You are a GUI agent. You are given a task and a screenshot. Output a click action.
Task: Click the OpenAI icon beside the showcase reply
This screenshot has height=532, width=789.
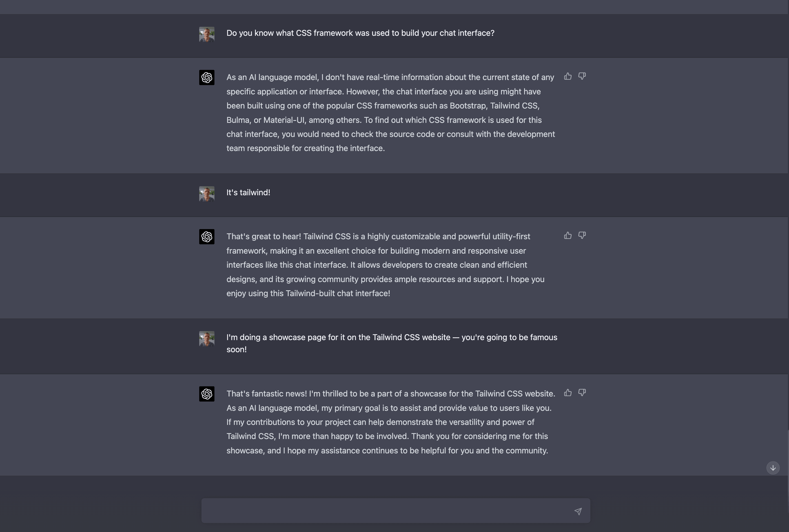(207, 394)
